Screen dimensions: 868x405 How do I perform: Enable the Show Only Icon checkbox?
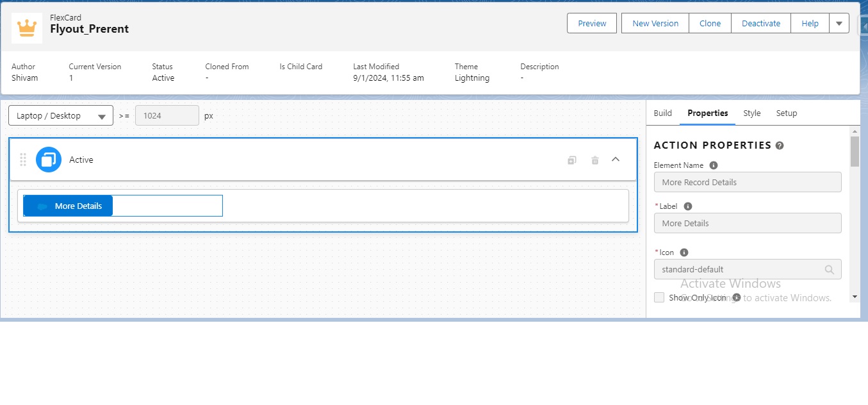point(659,297)
